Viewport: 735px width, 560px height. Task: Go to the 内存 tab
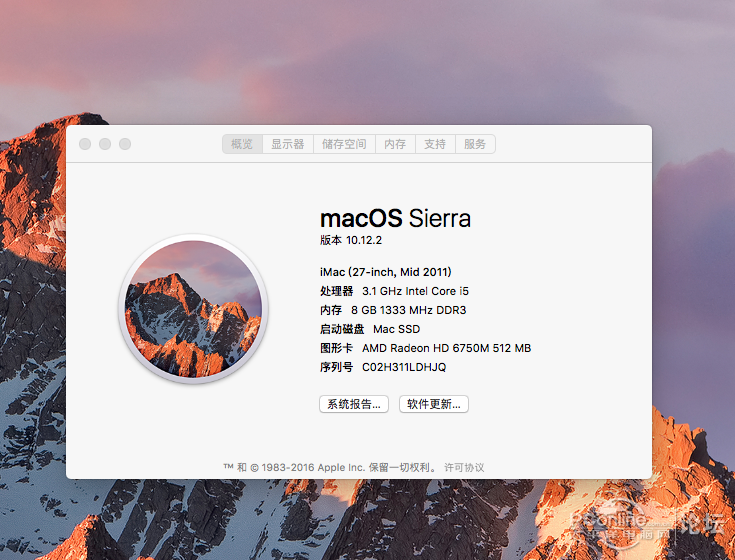(x=395, y=144)
